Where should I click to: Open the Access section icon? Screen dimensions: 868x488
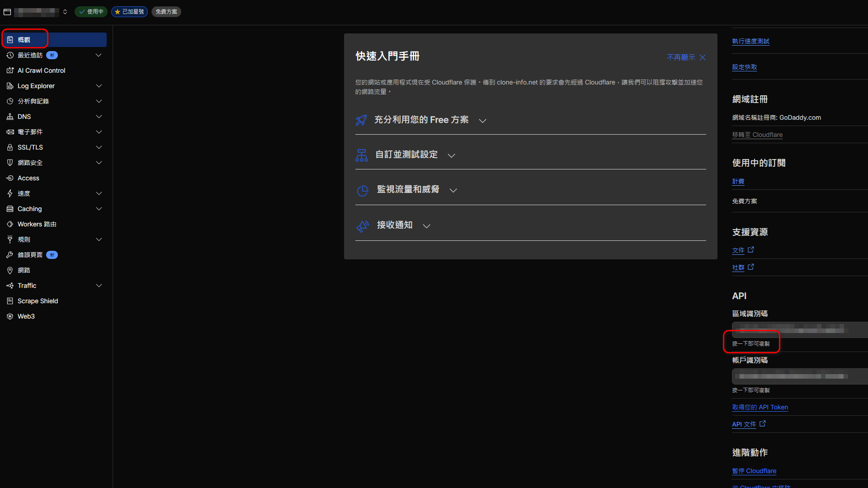10,178
